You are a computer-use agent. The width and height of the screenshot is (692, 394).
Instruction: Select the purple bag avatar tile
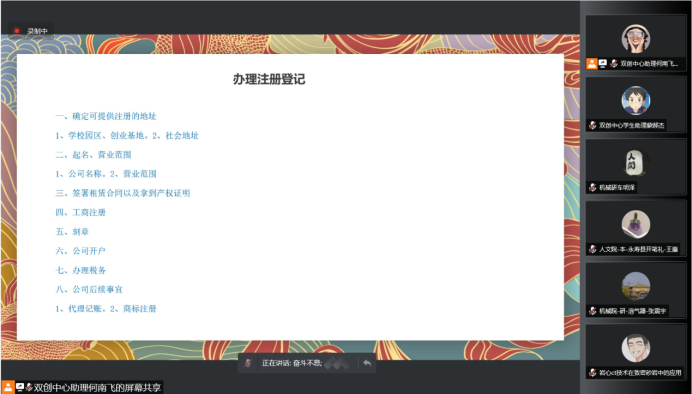coord(636,225)
